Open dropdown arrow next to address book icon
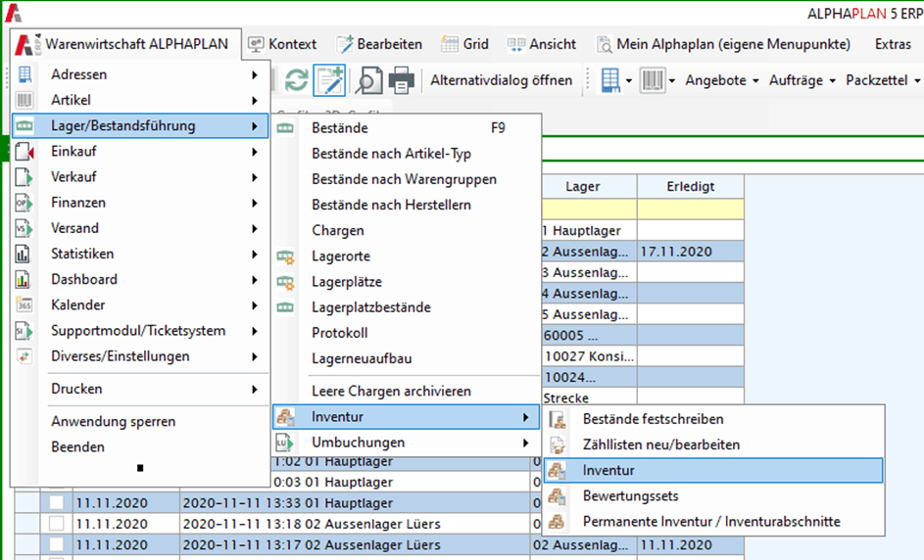 (629, 81)
